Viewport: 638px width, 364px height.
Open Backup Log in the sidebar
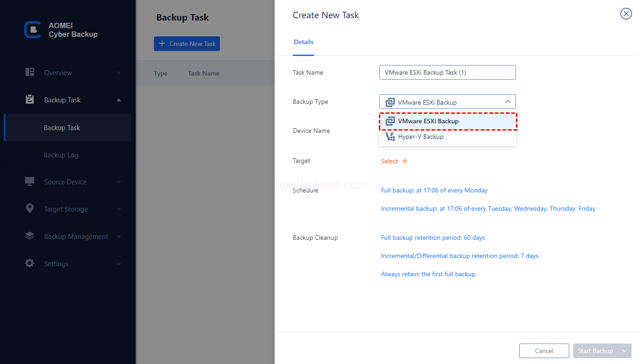pyautogui.click(x=61, y=155)
